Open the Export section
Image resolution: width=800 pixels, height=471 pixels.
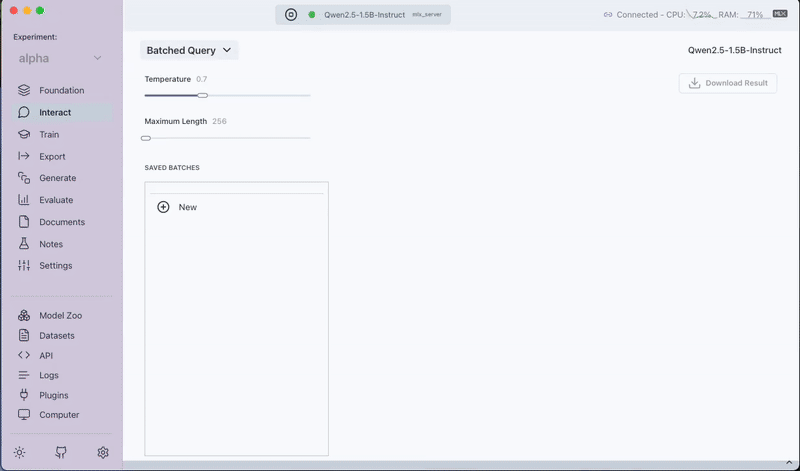(x=52, y=156)
